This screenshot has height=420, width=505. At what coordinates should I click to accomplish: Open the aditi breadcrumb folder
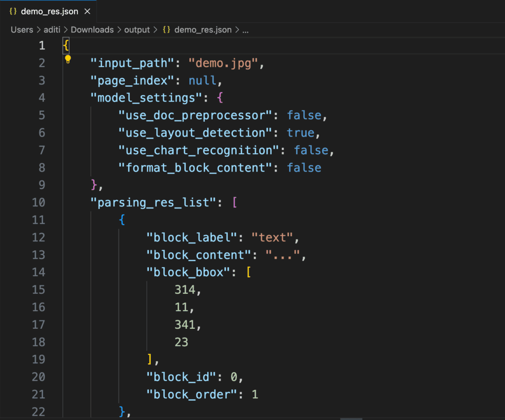coord(52,30)
